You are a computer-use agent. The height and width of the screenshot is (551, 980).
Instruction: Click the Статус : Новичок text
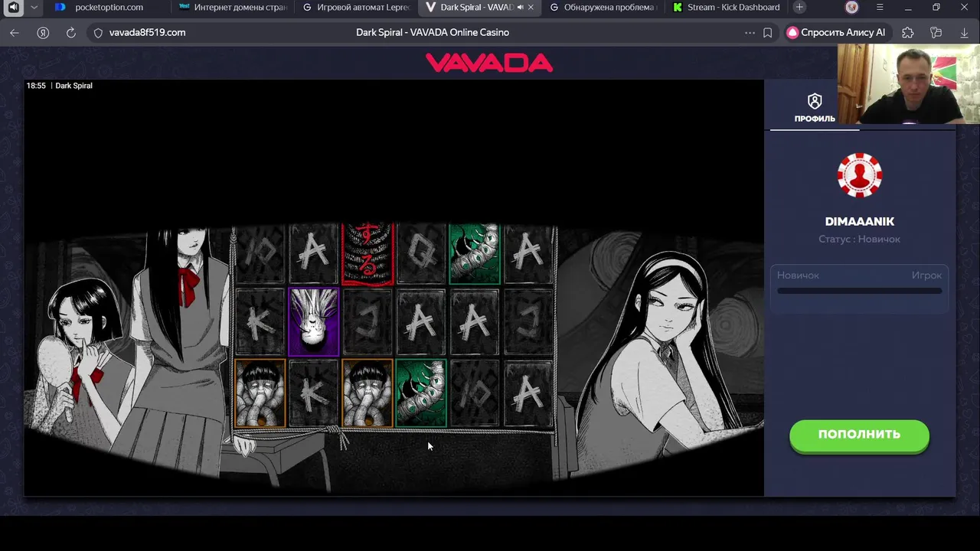[x=859, y=240]
